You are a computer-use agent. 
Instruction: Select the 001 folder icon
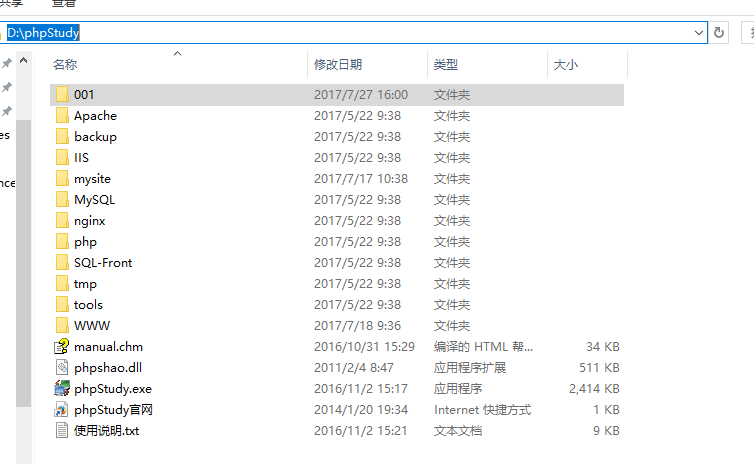click(62, 95)
